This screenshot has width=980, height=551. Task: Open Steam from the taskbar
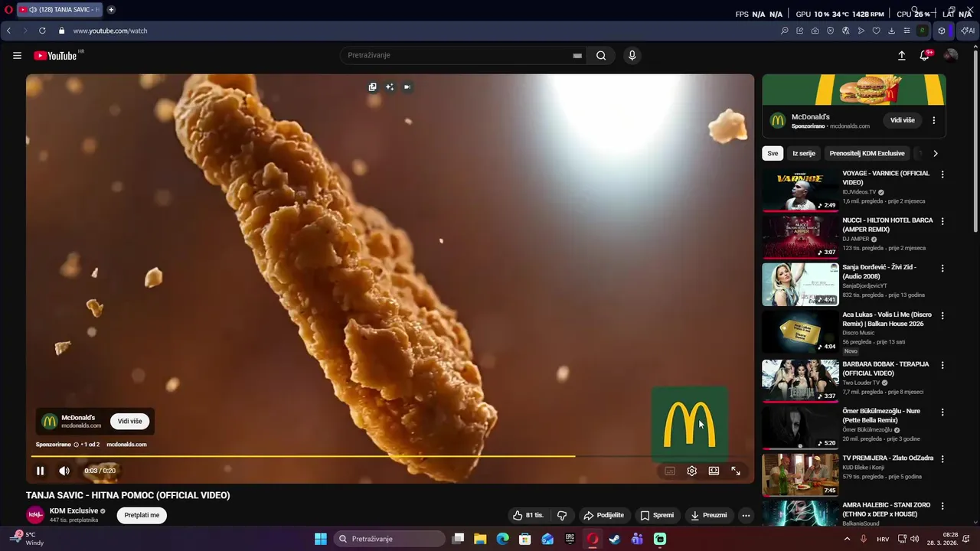pyautogui.click(x=614, y=539)
